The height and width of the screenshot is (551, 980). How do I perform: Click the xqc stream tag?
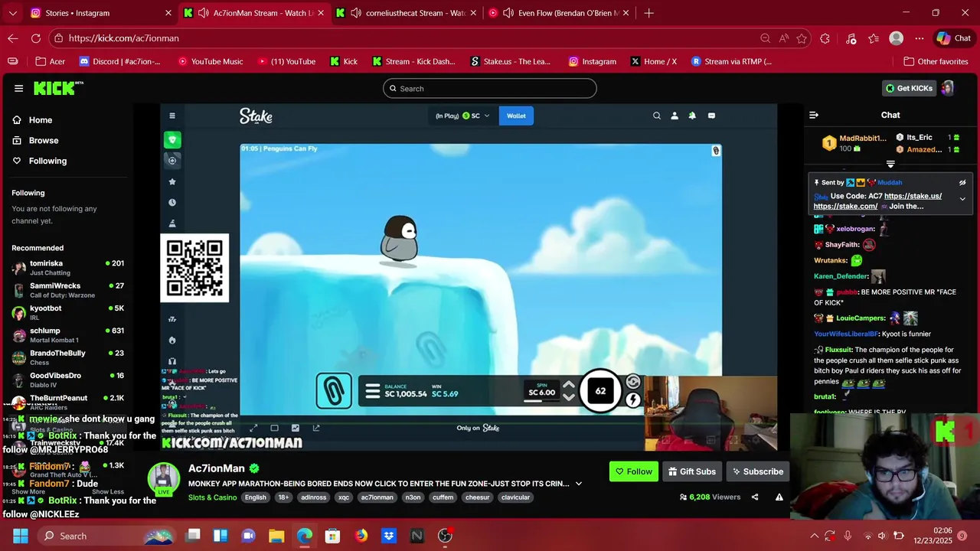coord(344,497)
